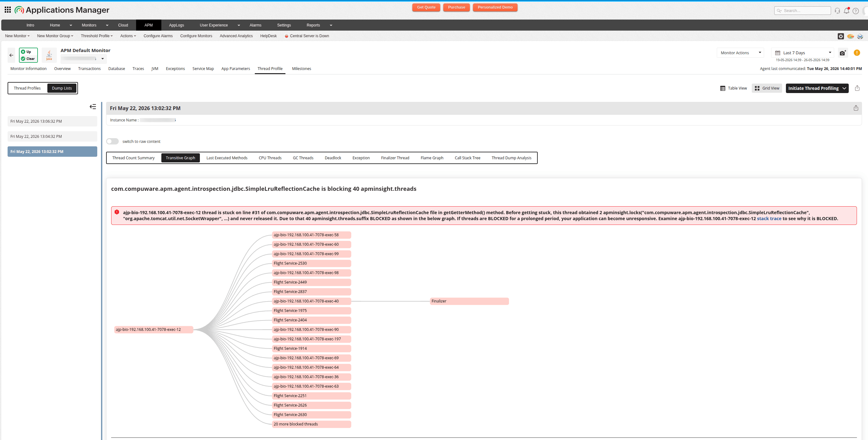Open the headset support icon
Screen dimensions: 868x440
[x=837, y=11]
